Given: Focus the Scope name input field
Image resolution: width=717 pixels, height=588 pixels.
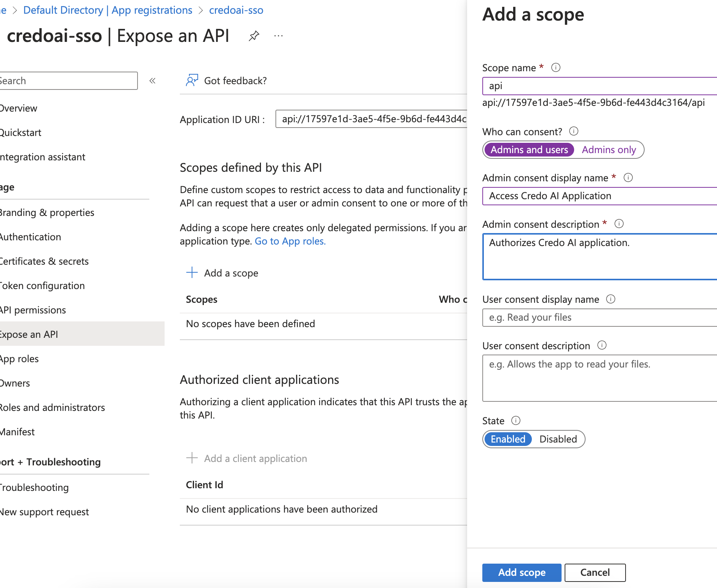Looking at the screenshot, I should [600, 86].
